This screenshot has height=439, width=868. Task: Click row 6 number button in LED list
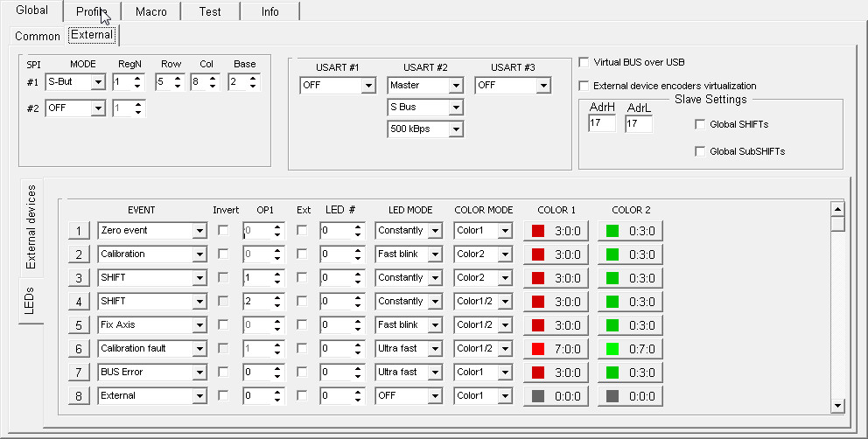coord(79,349)
